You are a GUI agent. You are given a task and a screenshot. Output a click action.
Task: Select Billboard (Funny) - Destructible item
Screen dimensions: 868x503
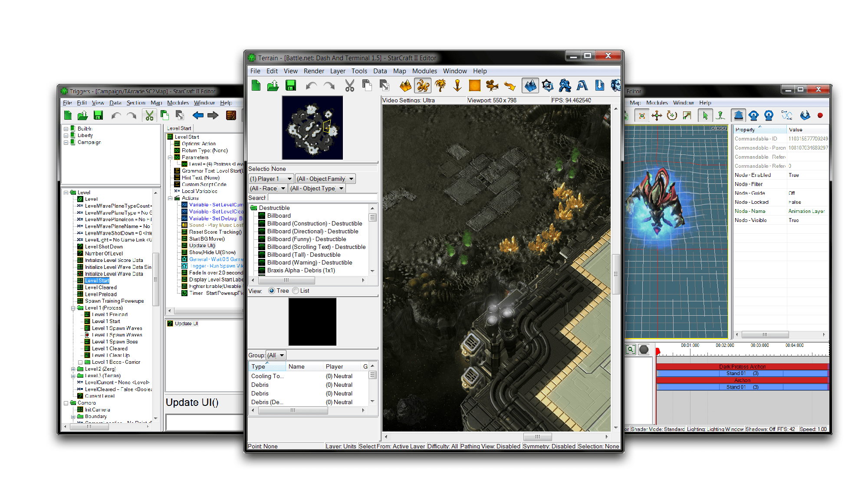click(306, 239)
